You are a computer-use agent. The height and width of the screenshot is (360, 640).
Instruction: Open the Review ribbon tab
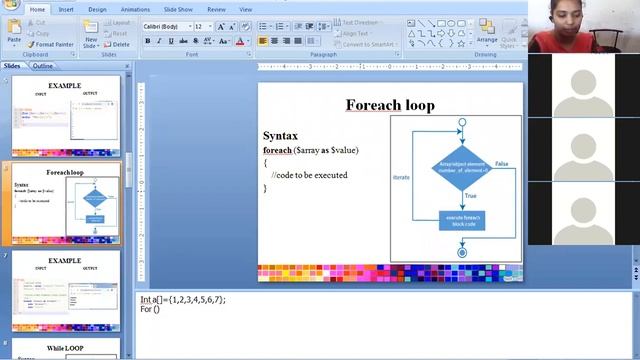point(216,9)
